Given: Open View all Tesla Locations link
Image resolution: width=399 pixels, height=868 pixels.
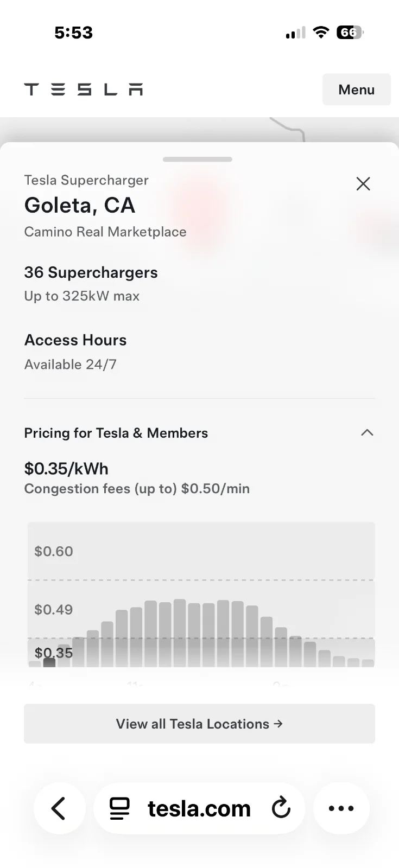Looking at the screenshot, I should [199, 724].
